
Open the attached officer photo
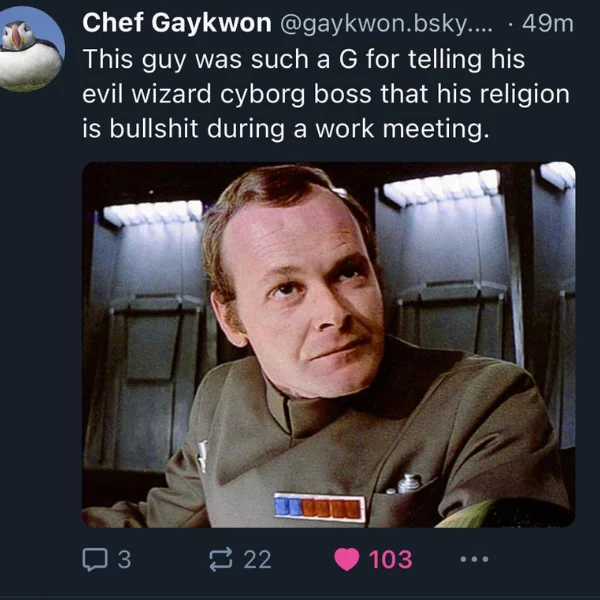(x=328, y=344)
